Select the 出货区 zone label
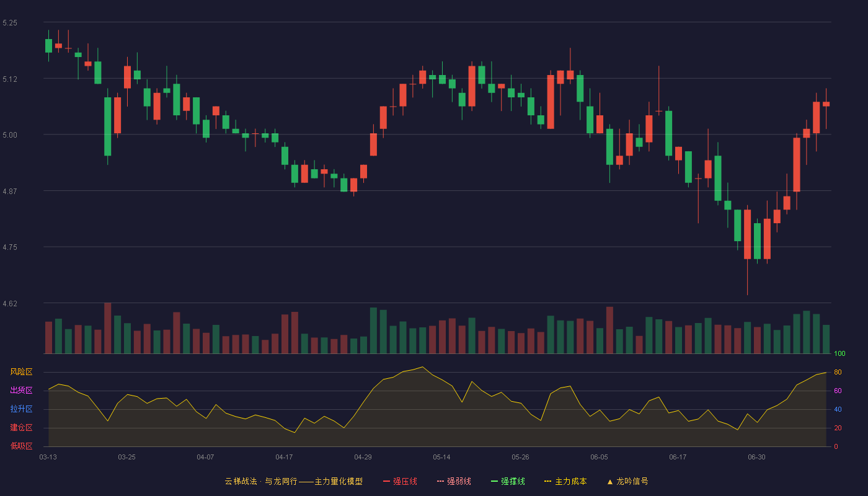Screen dimensions: 868x496 pyautogui.click(x=21, y=391)
